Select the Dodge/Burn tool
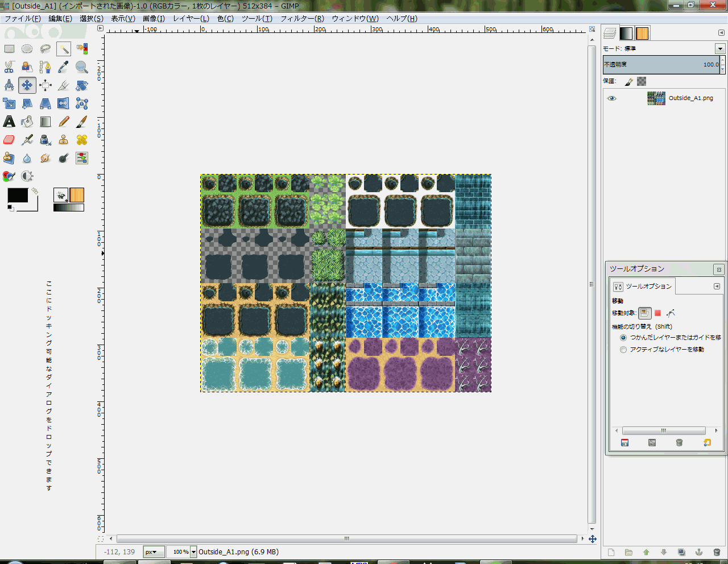 click(64, 158)
